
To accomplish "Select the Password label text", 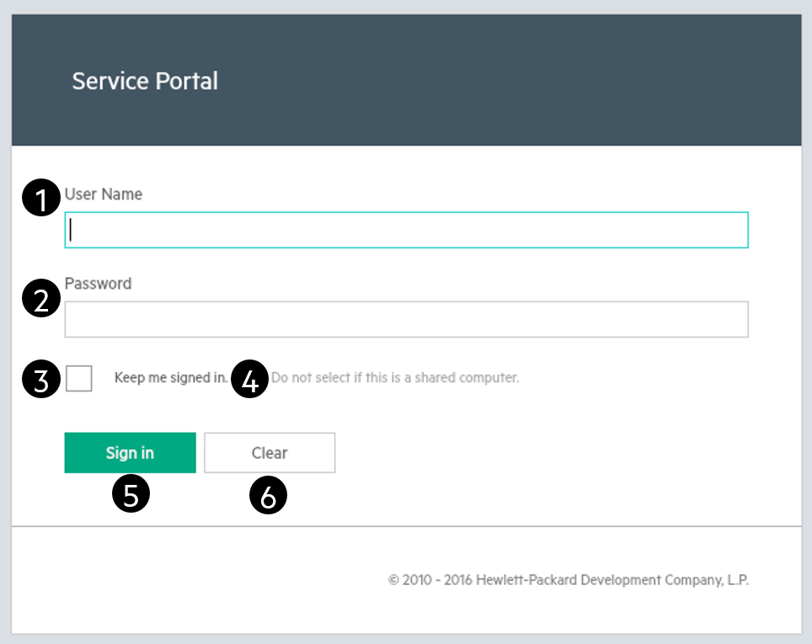I will 98,284.
